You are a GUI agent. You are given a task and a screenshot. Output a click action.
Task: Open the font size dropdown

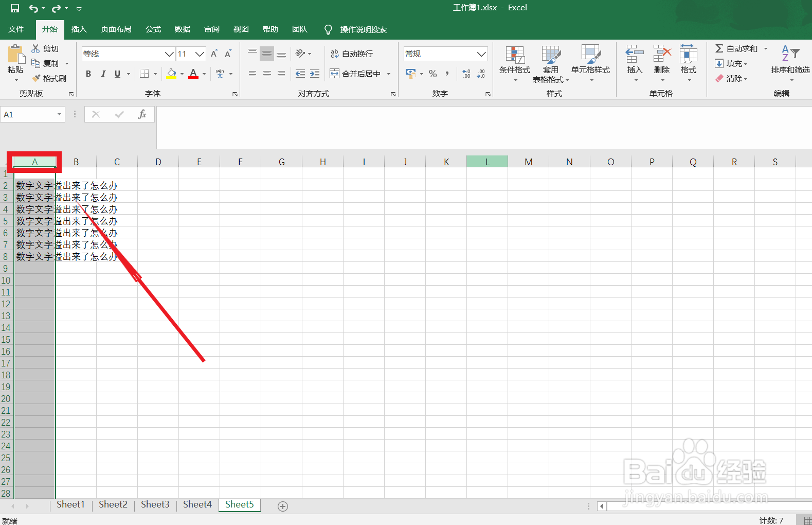coord(200,54)
